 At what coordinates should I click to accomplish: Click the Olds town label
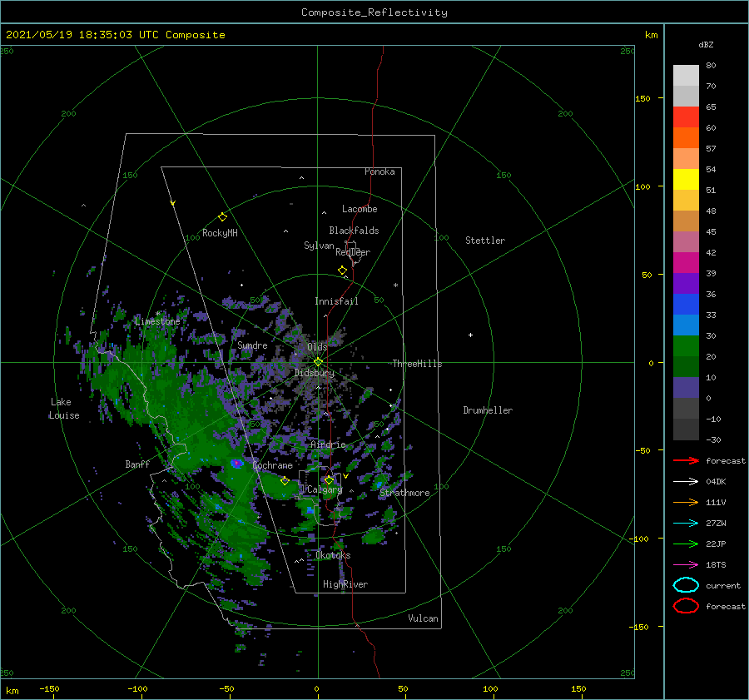click(317, 347)
